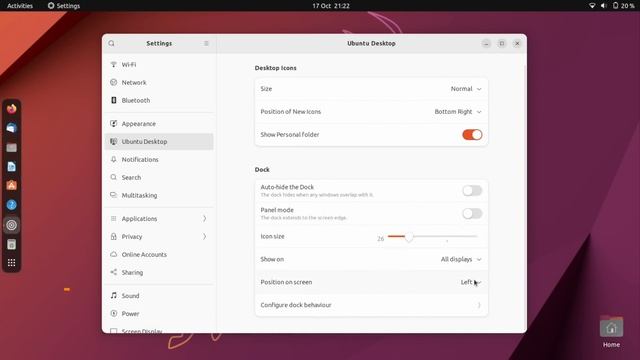This screenshot has width=640, height=360.
Task: Click the Privacy lock icon
Action: coord(113,236)
